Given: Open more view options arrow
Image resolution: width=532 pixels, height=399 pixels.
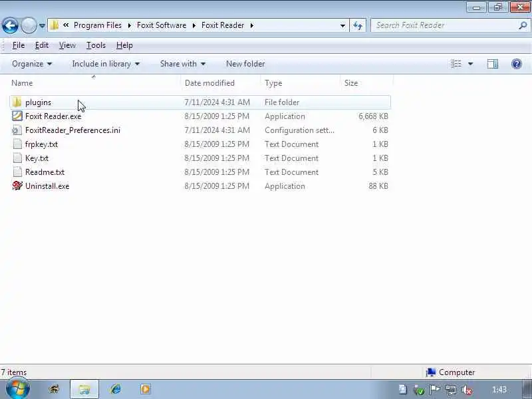Looking at the screenshot, I should (x=471, y=64).
